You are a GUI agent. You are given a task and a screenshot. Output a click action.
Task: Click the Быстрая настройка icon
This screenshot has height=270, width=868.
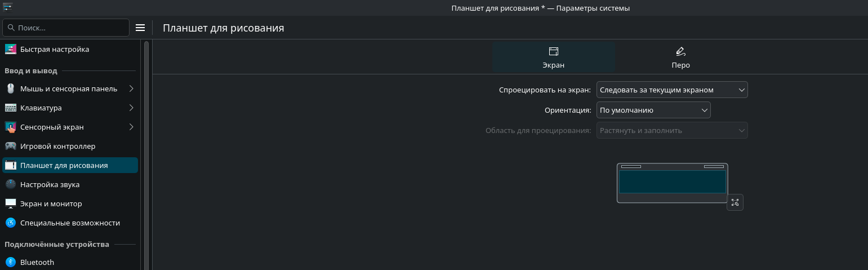[11, 50]
